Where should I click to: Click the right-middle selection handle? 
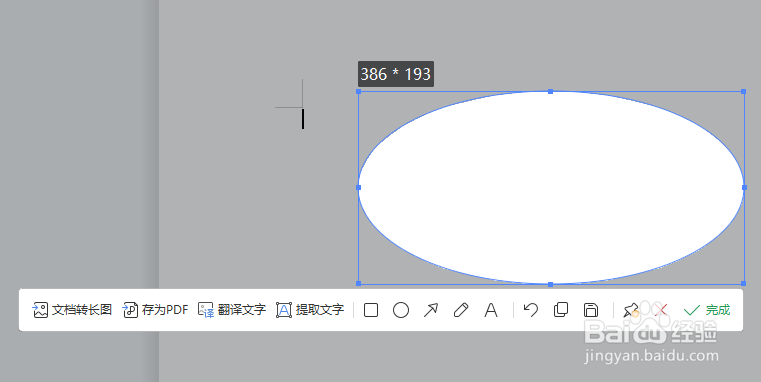[x=744, y=187]
